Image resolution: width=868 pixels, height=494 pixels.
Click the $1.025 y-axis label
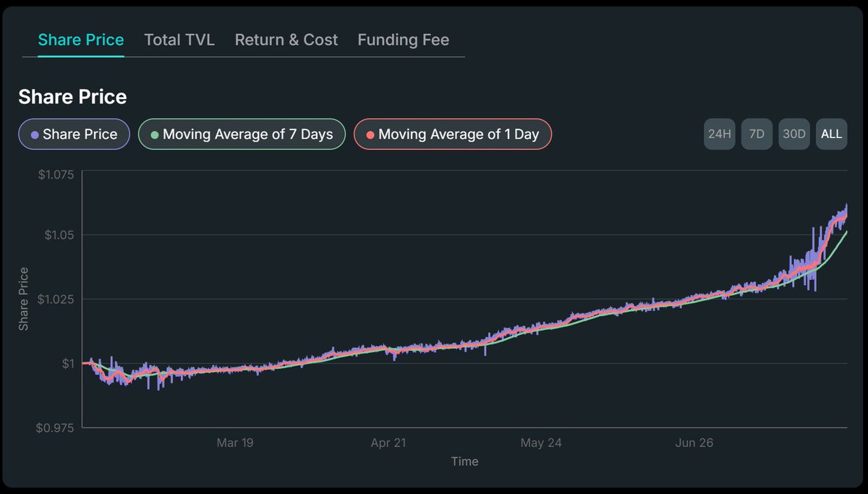pos(56,299)
